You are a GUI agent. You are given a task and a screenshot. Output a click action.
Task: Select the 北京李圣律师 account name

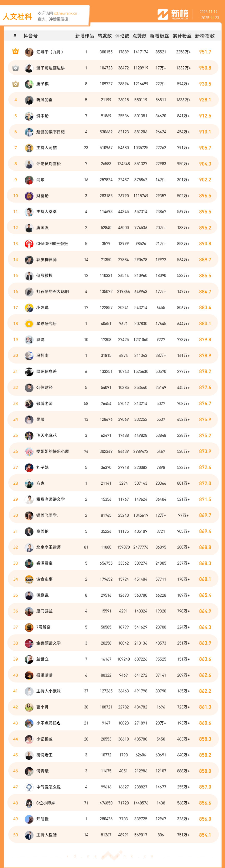48,547
